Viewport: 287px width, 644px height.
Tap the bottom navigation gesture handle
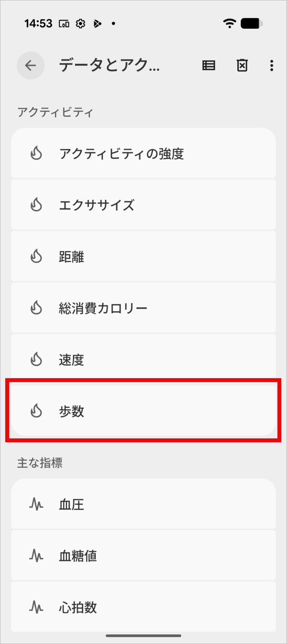point(143,635)
